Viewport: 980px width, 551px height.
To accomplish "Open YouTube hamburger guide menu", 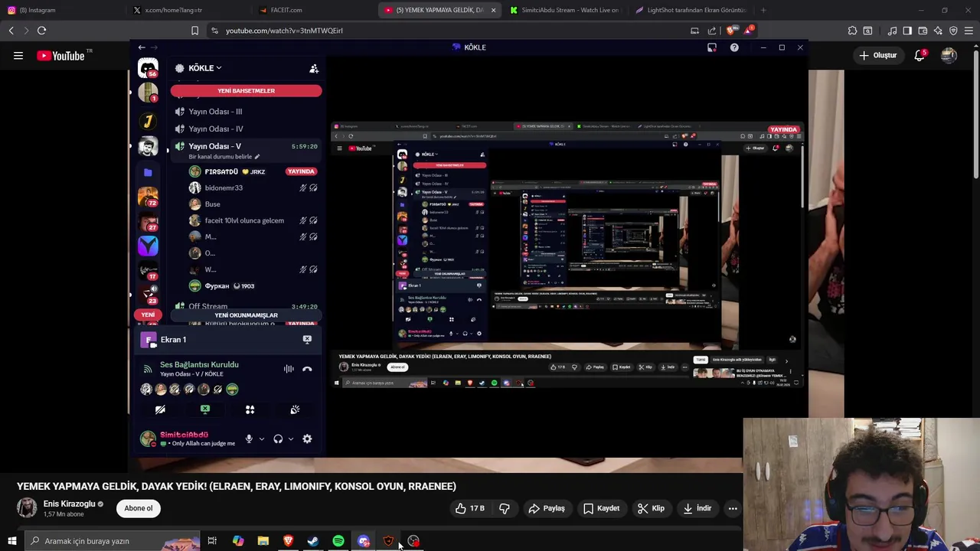I will click(18, 55).
